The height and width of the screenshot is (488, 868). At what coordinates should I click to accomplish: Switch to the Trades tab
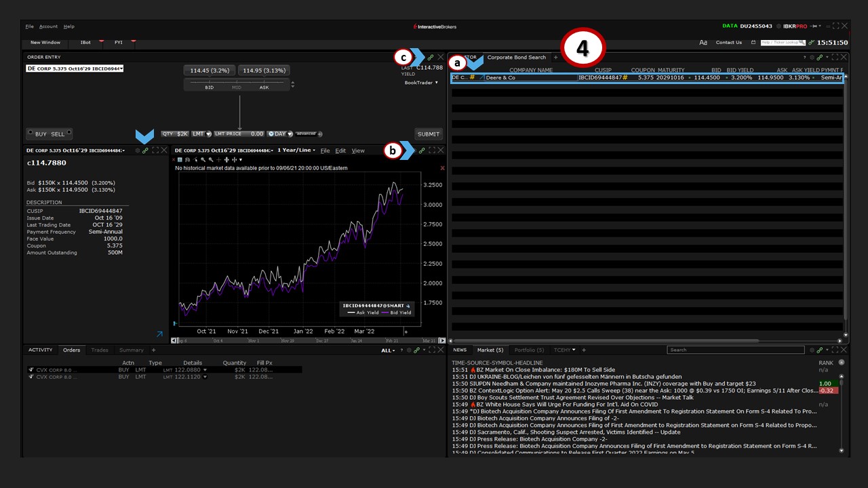[100, 350]
